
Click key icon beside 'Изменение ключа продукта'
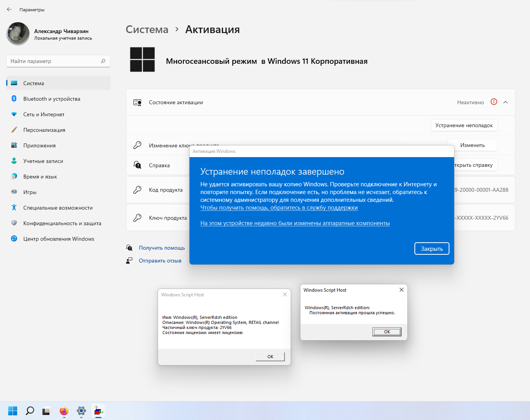[137, 145]
